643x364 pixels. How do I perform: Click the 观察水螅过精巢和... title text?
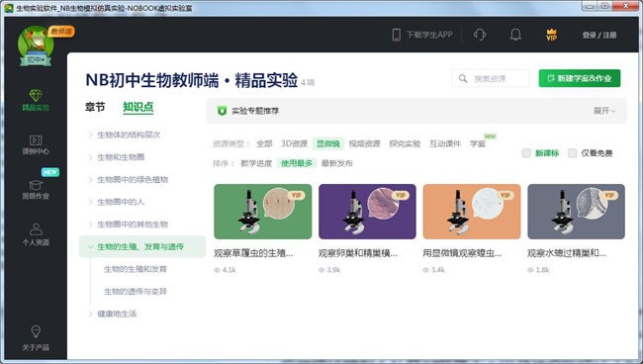click(567, 253)
